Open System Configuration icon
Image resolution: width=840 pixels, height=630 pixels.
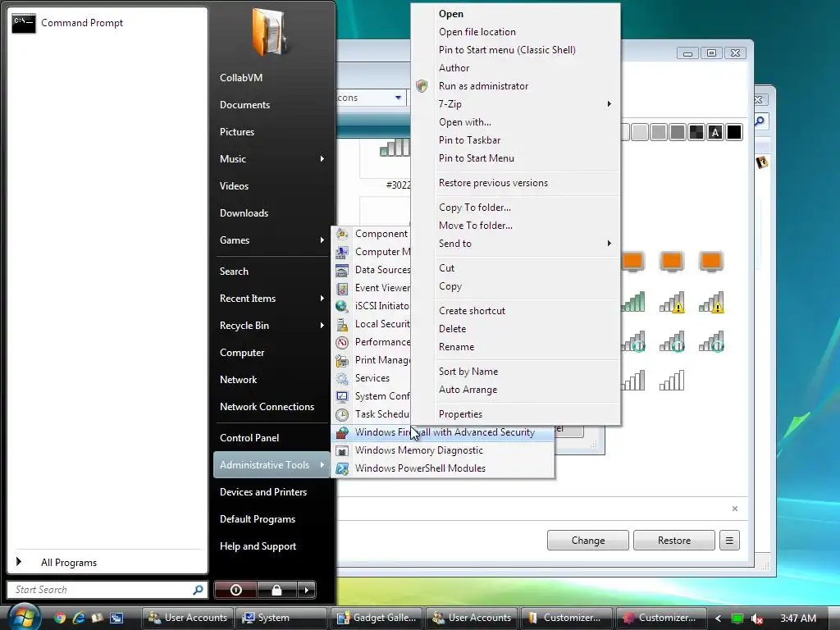pos(342,396)
